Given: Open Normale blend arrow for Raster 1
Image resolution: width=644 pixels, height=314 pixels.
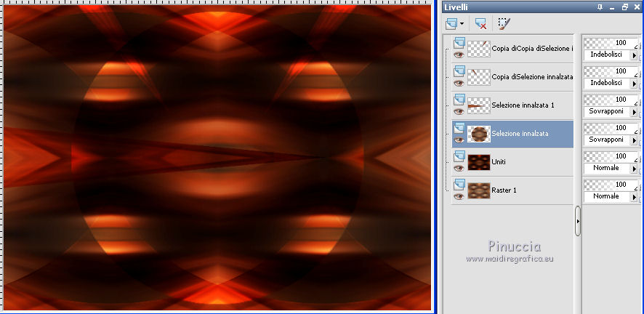Looking at the screenshot, I should click(634, 196).
